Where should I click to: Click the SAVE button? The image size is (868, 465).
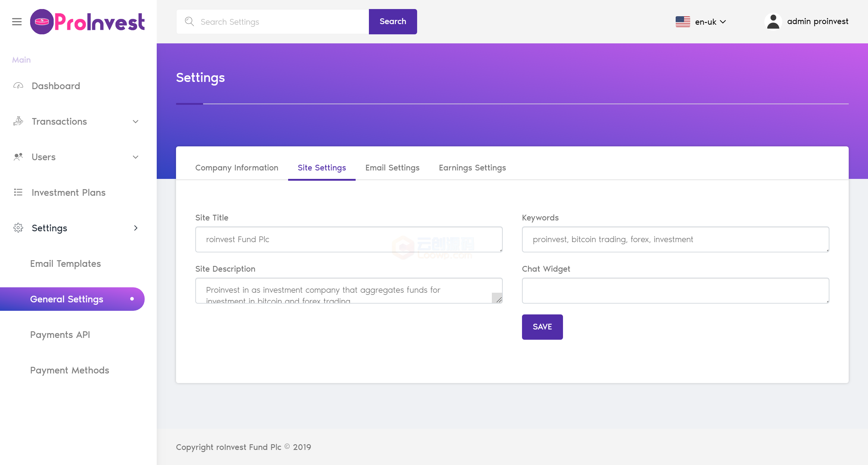tap(542, 327)
